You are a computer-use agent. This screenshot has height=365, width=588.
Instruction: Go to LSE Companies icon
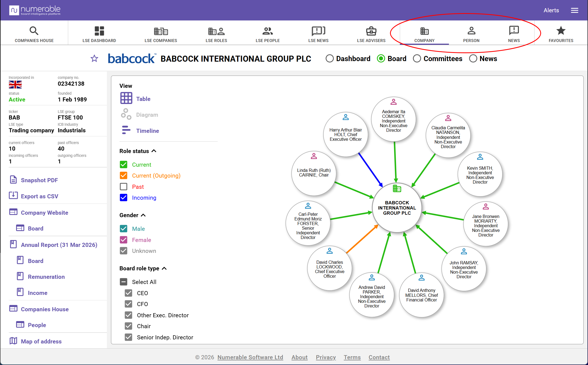point(161,31)
